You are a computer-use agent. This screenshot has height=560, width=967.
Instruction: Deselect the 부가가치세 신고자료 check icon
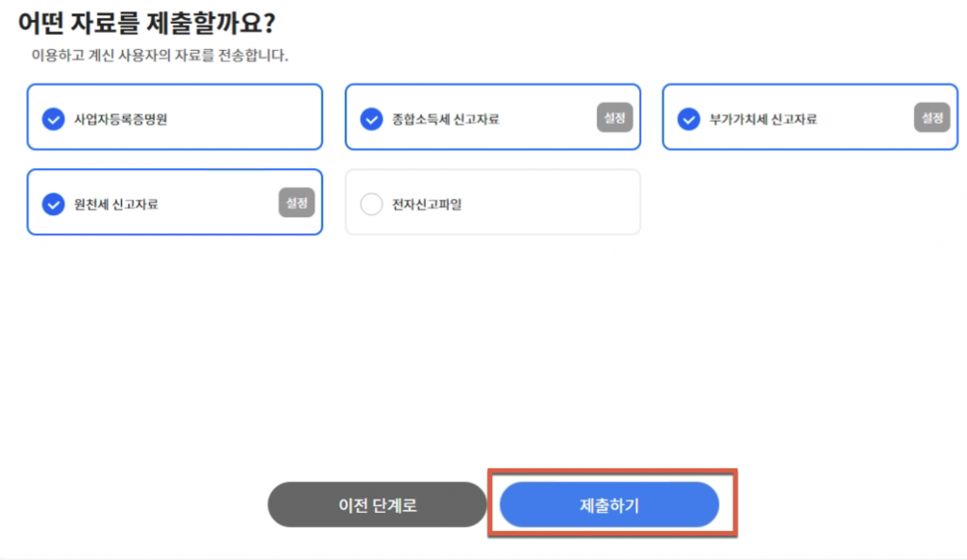688,119
